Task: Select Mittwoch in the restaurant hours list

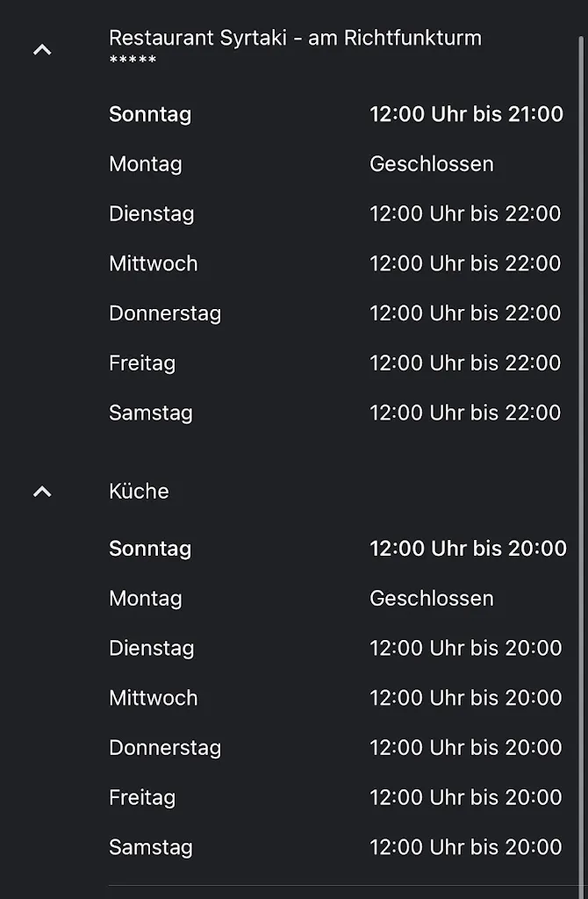Action: point(154,263)
